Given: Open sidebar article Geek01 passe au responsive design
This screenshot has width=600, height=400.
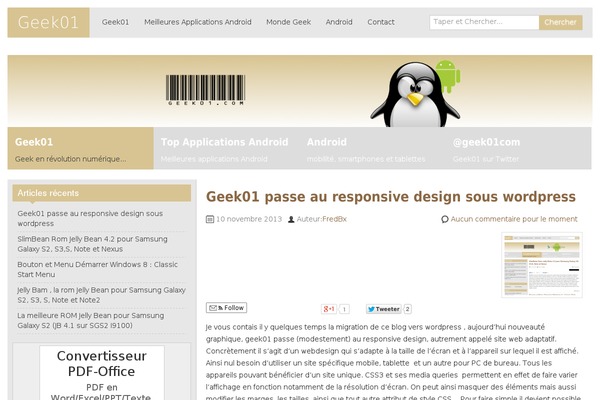Looking at the screenshot, I should [90, 218].
